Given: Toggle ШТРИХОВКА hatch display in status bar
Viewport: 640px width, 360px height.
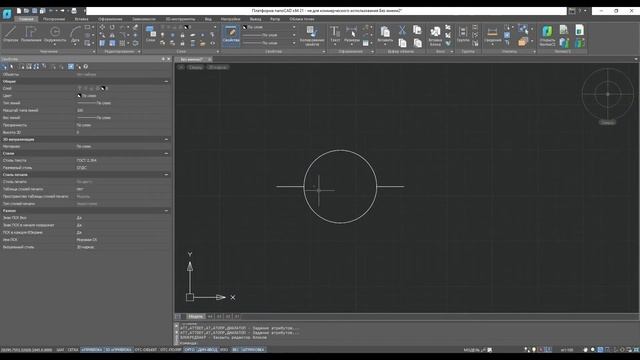Looking at the screenshot, I should tap(253, 350).
